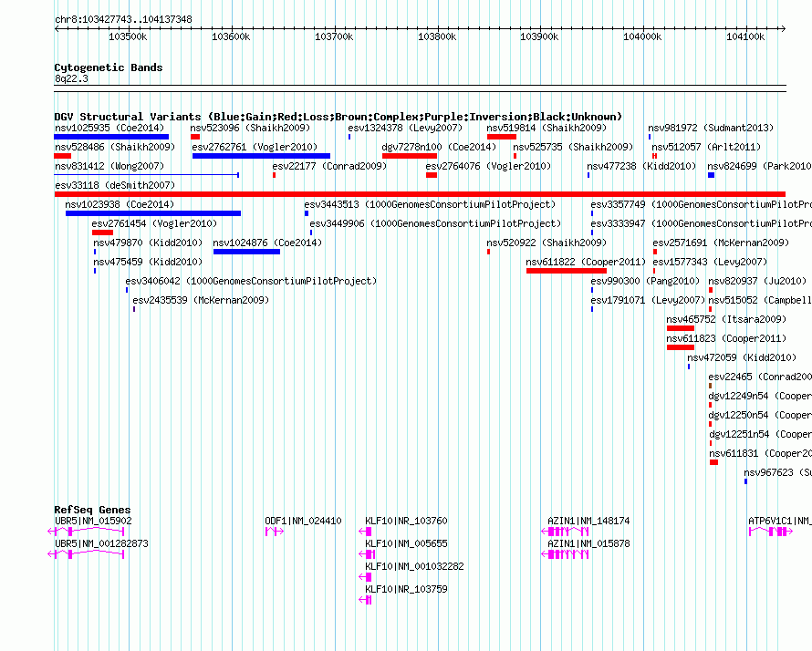Image resolution: width=812 pixels, height=651 pixels.
Task: Open the nsv981972 (Sudmant2013) label
Action: pyautogui.click(x=711, y=128)
